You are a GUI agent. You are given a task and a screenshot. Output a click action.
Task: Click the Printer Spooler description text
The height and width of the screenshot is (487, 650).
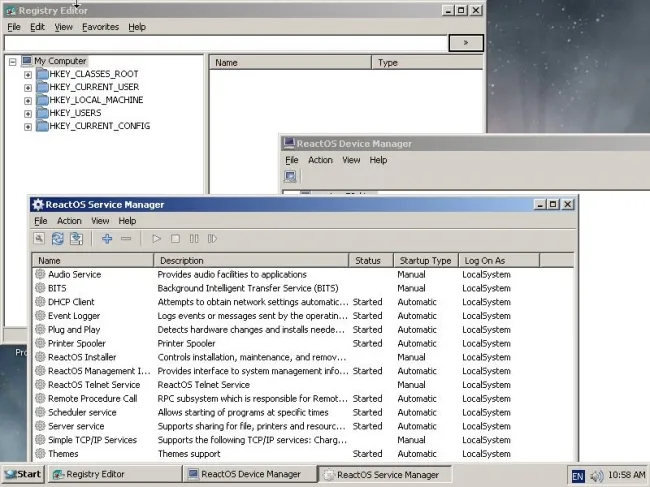(186, 343)
